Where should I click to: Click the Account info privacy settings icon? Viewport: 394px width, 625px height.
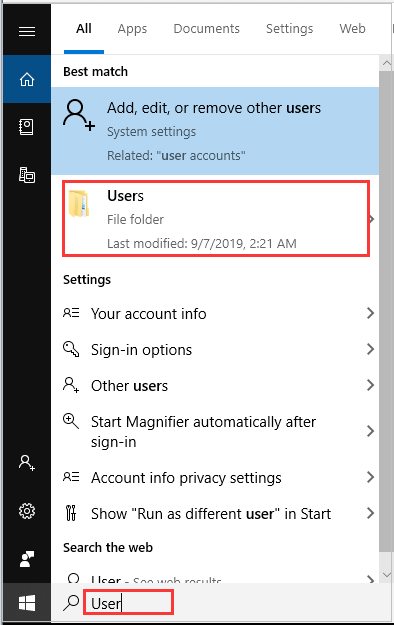(71, 477)
